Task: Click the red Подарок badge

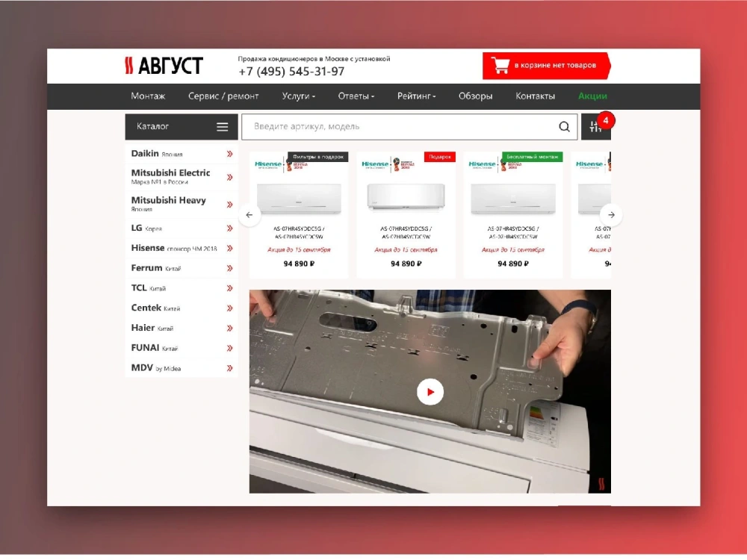Action: pyautogui.click(x=440, y=157)
